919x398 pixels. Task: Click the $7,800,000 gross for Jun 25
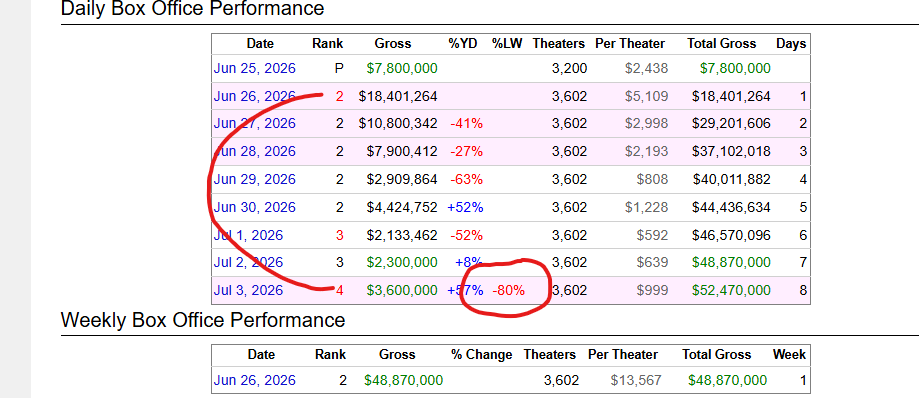[x=402, y=69]
